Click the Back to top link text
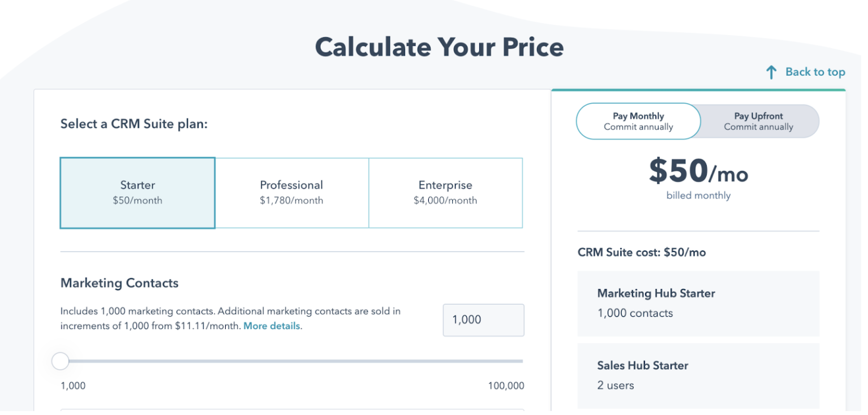 [x=815, y=72]
